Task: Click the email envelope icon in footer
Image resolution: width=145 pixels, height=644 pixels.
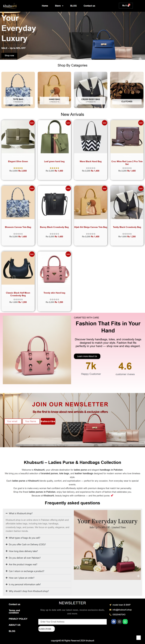Action: [110, 610]
